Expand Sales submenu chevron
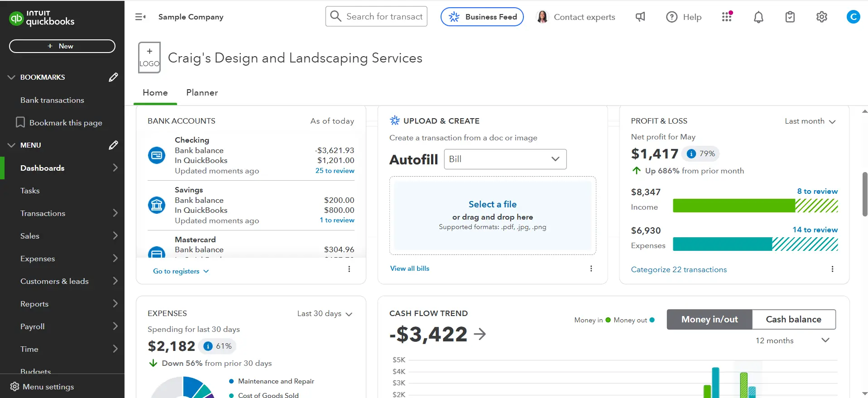The height and width of the screenshot is (398, 868). click(115, 236)
